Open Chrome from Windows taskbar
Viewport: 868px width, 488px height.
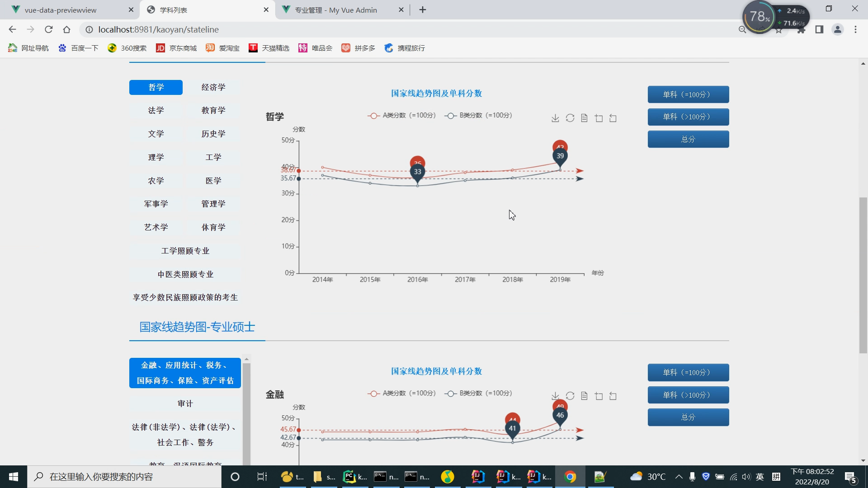click(x=570, y=477)
